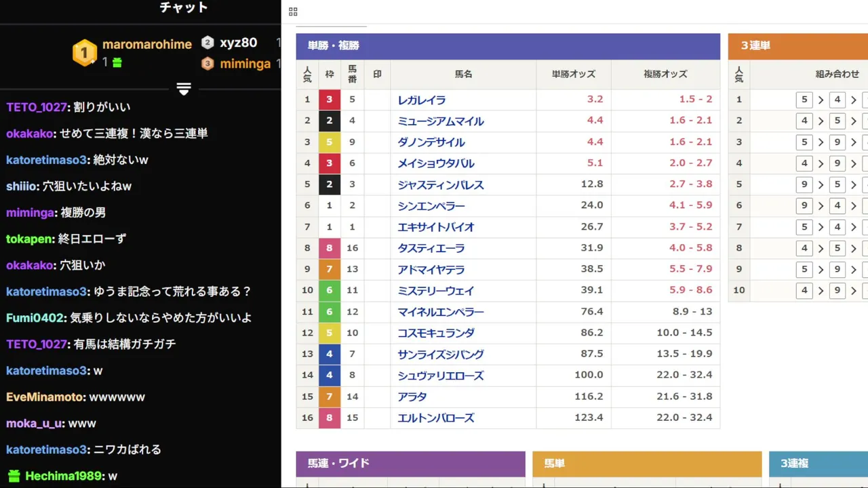Image resolution: width=868 pixels, height=488 pixels.
Task: Click the green gift badge beside Hechima1989
Action: coord(14,476)
